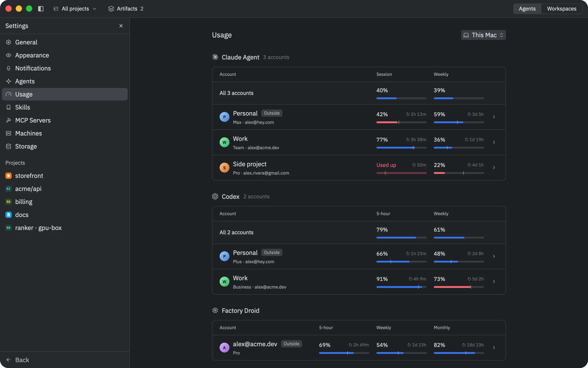This screenshot has width=588, height=368.
Task: Open the All projects dropdown
Action: (75, 9)
